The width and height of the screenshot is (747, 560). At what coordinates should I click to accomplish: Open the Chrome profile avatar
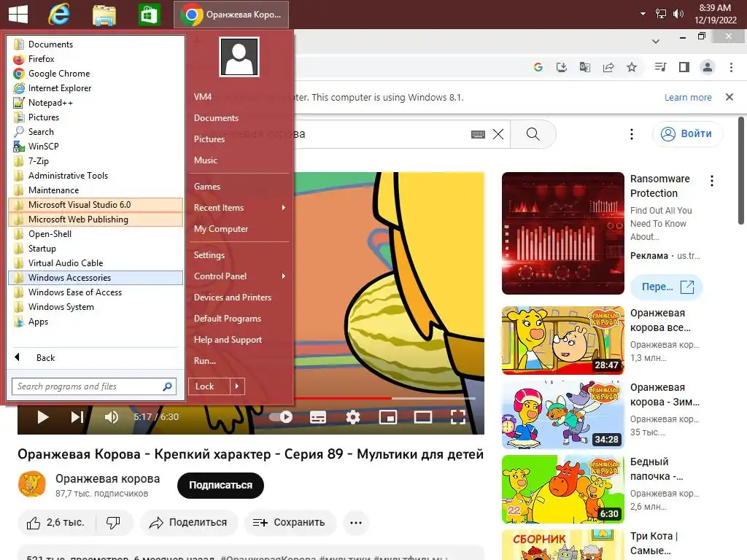tap(708, 67)
